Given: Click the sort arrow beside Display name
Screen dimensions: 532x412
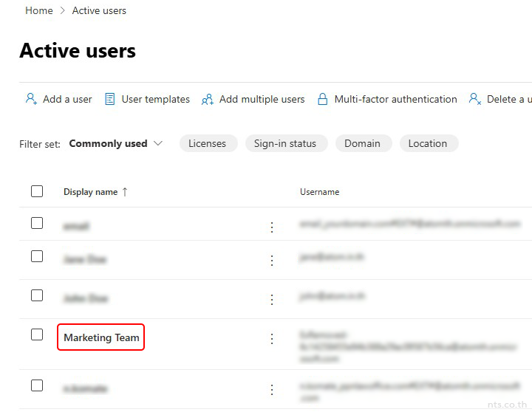Looking at the screenshot, I should point(125,191).
